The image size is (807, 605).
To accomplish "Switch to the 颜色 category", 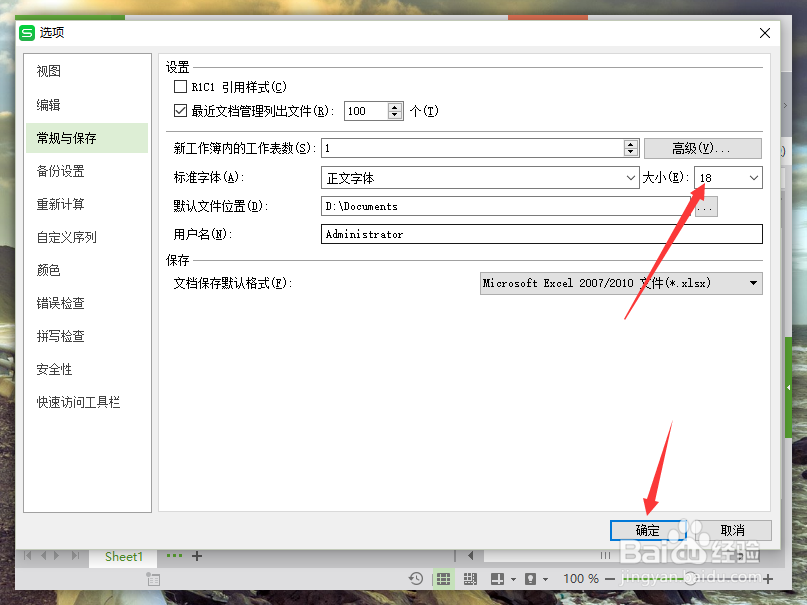I will 48,270.
